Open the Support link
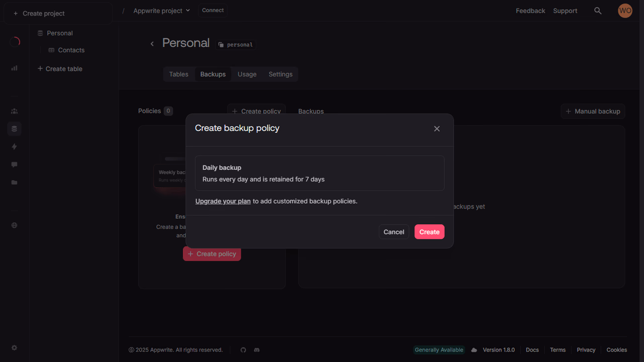The width and height of the screenshot is (644, 362). pos(565,11)
